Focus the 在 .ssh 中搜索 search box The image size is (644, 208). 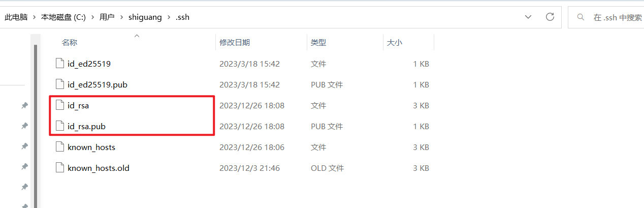coord(605,17)
